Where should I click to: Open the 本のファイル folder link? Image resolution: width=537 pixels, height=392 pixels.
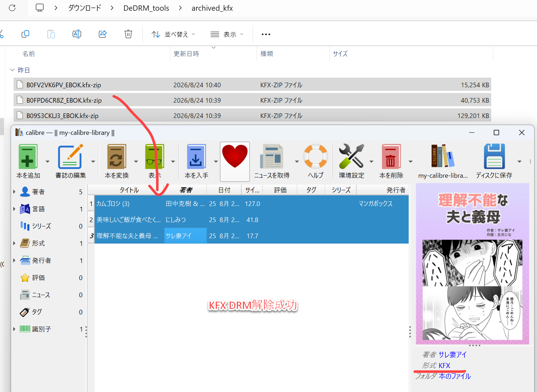pyautogui.click(x=455, y=376)
